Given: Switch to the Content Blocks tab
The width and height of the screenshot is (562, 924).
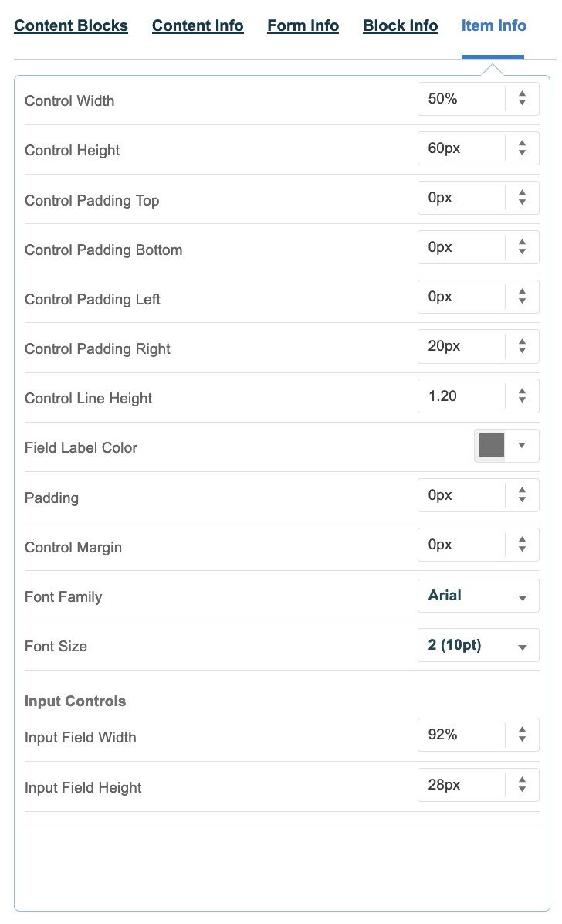Looking at the screenshot, I should point(71,25).
